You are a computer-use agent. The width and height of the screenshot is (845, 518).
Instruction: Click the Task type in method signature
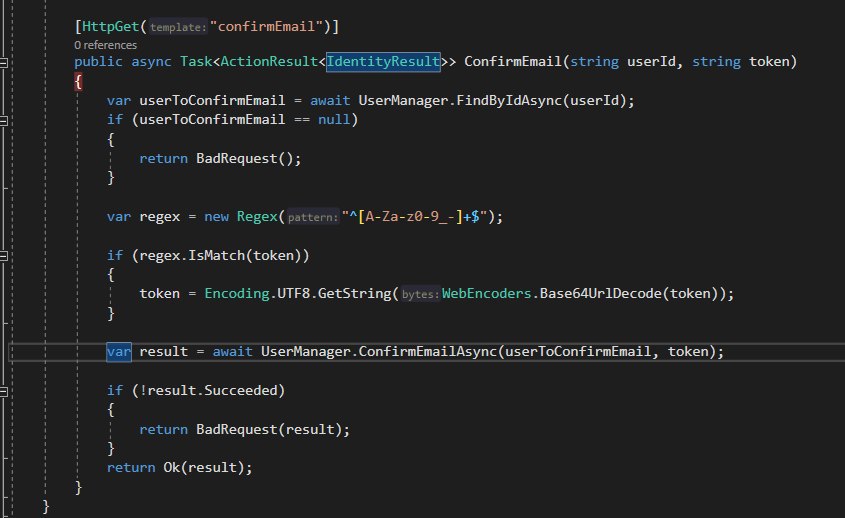coord(196,61)
